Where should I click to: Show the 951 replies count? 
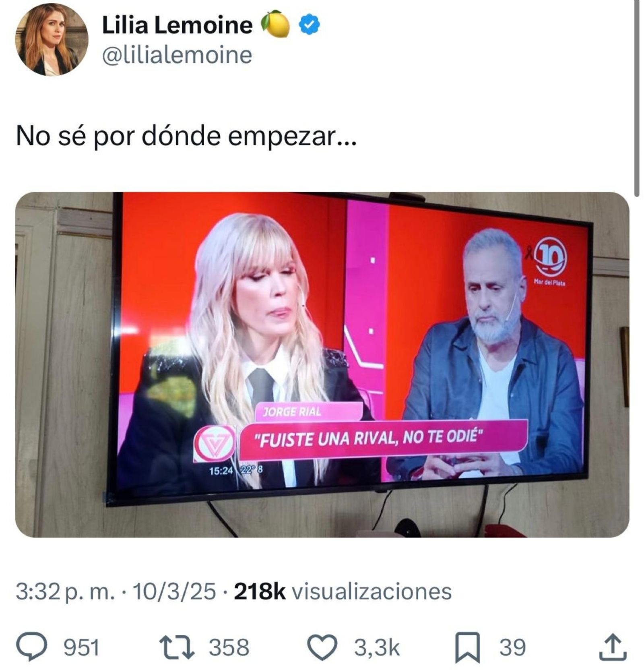click(x=82, y=647)
